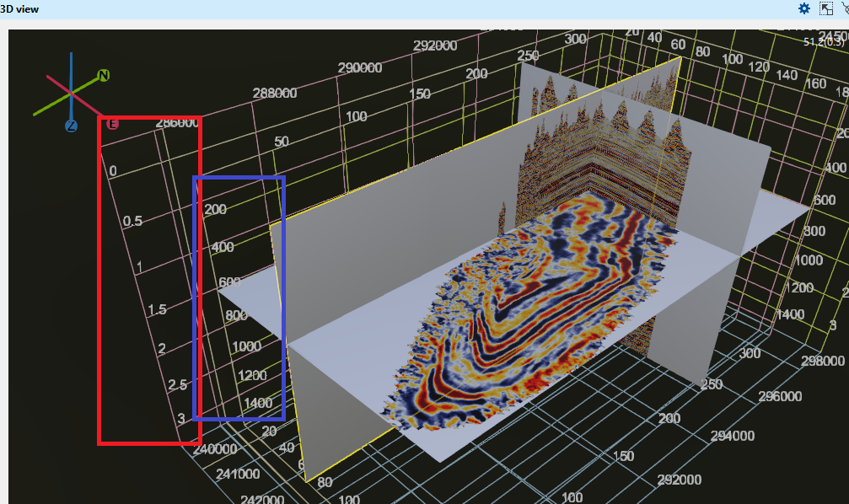Click the 200 label inside the blue box

coord(215,209)
